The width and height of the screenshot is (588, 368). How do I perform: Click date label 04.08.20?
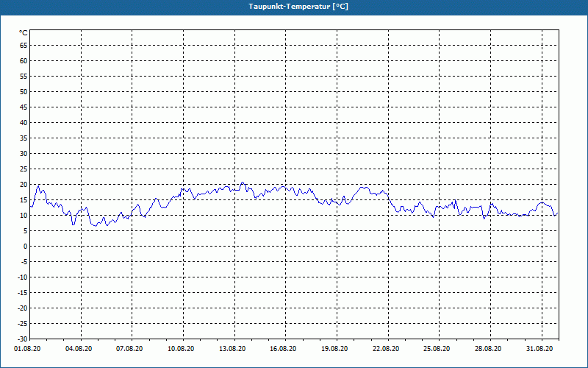tap(79, 349)
